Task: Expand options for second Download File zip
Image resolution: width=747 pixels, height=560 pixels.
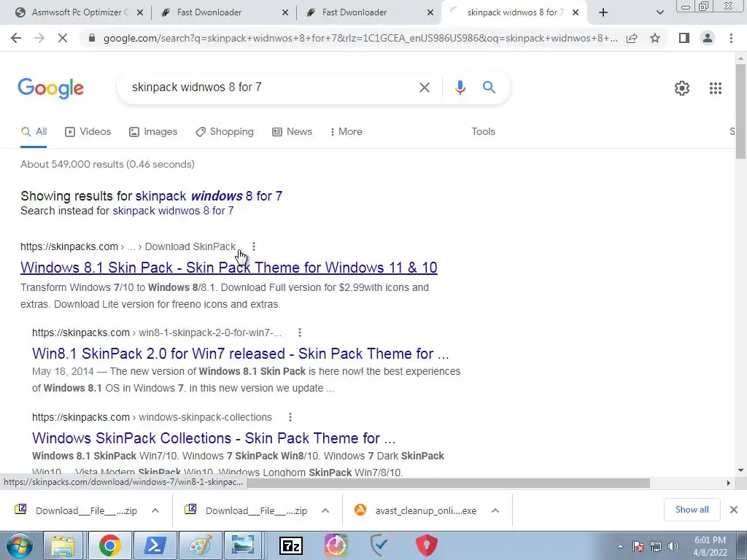Action: click(325, 510)
